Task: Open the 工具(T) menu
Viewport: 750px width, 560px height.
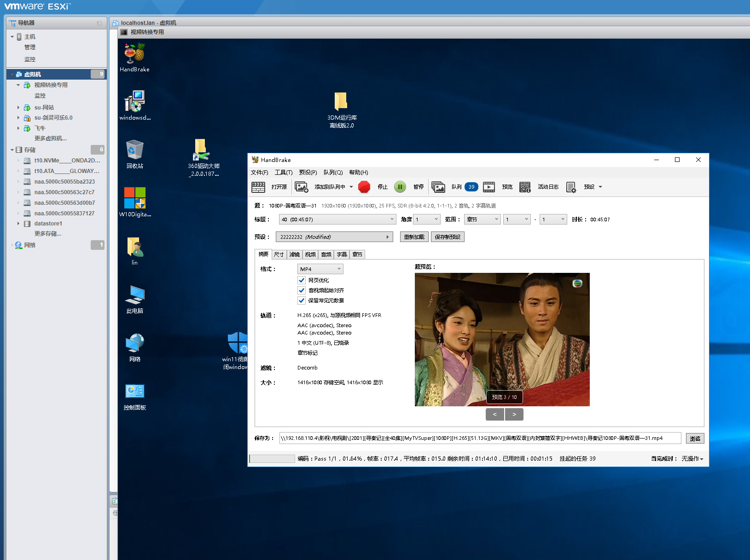Action: coord(284,173)
